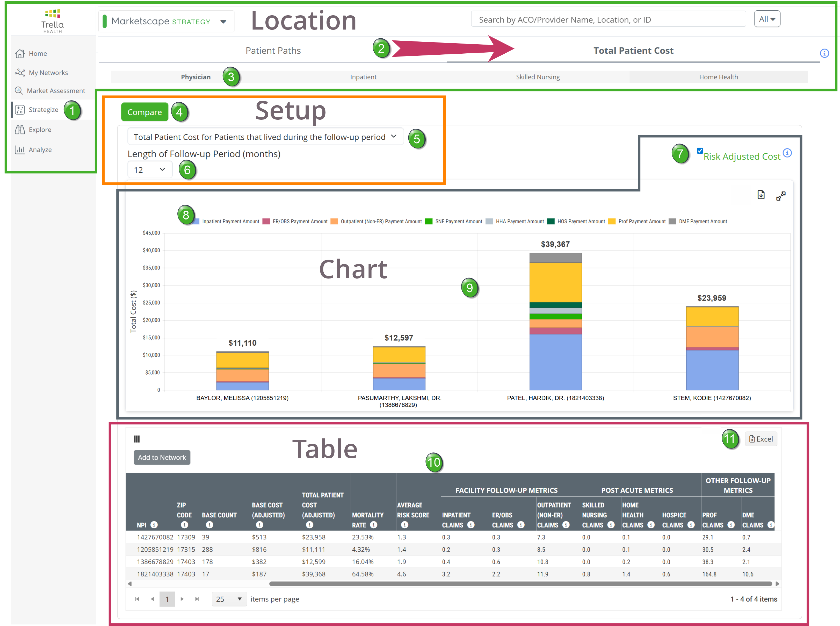Screen dimensions: 840x626
Task: Open the Analyze chart icon
Action: coord(20,150)
